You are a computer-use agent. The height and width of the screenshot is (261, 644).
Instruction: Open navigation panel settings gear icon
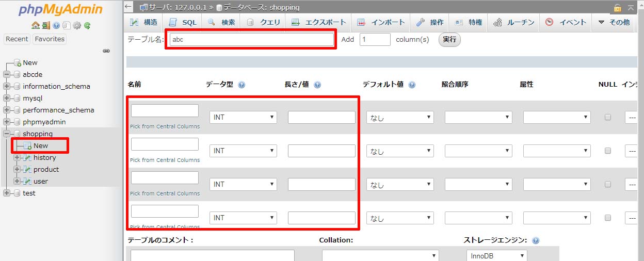tap(77, 25)
